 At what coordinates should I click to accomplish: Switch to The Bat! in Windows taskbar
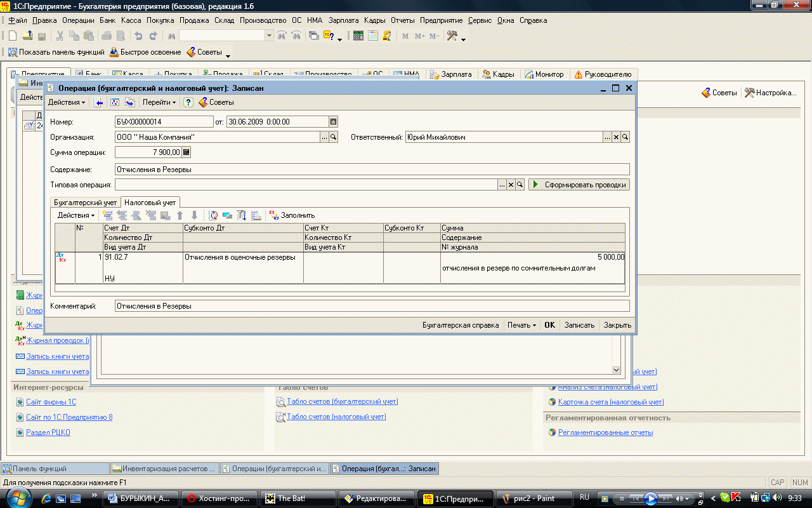point(298,498)
